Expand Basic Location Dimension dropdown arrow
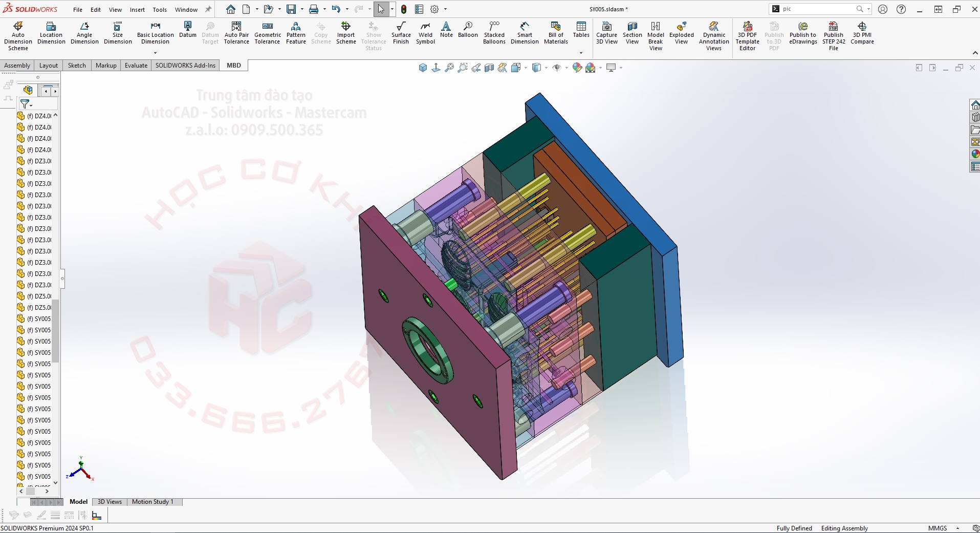This screenshot has height=533, width=980. (155, 53)
